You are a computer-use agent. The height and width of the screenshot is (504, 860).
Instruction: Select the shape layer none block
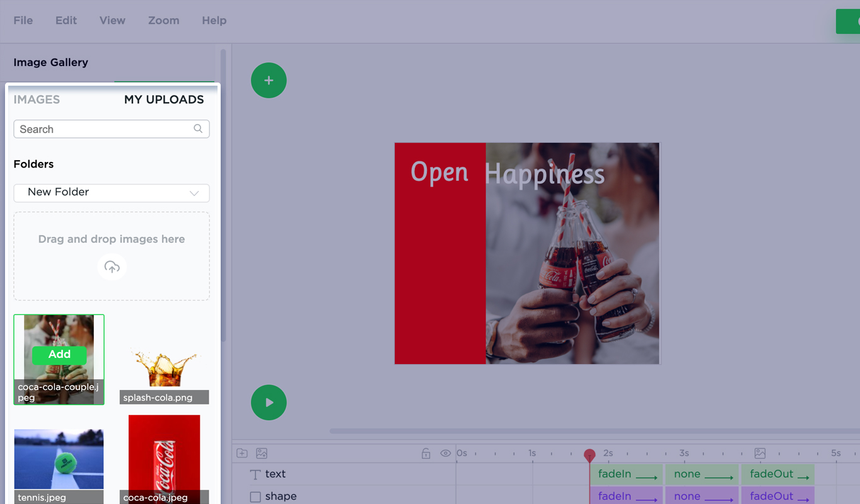[702, 496]
